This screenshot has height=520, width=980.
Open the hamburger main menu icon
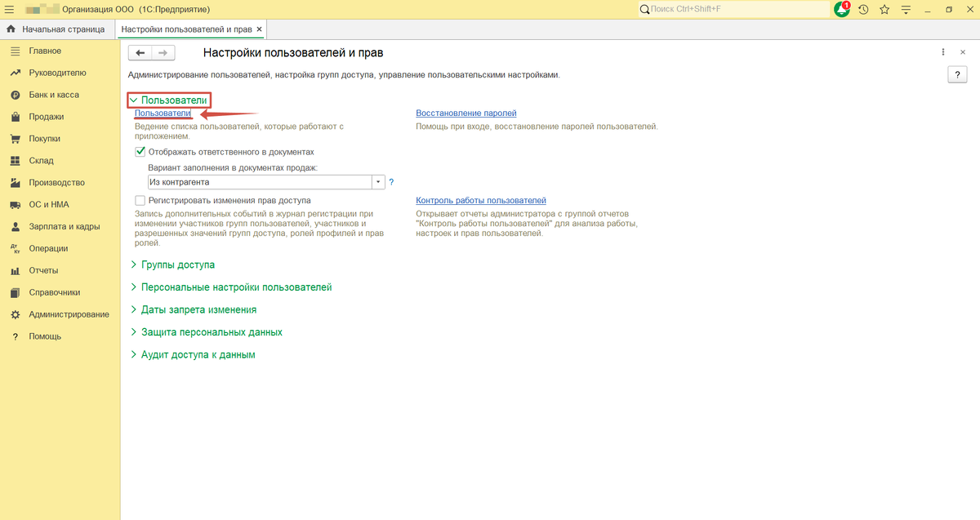click(9, 10)
